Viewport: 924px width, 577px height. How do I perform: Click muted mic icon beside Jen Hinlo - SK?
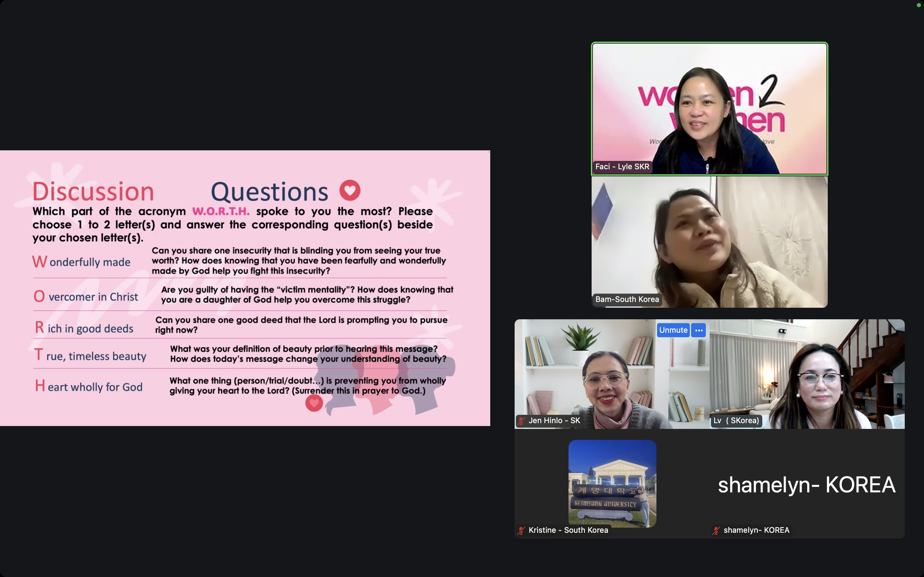[x=521, y=421]
